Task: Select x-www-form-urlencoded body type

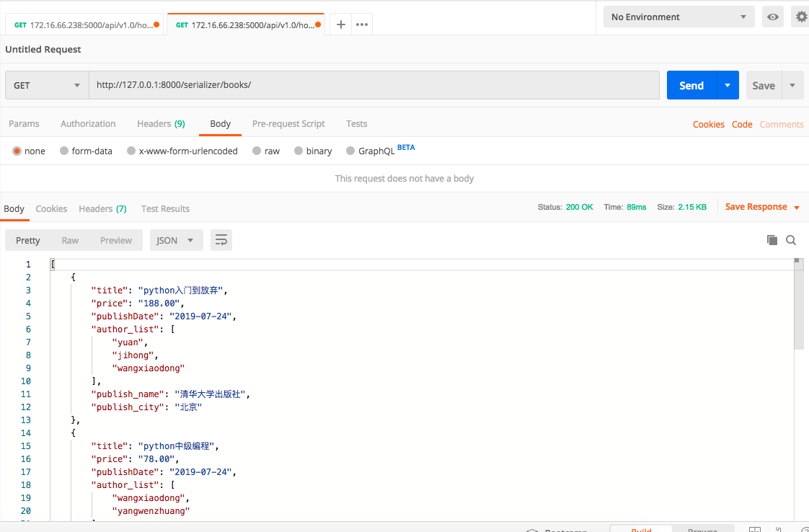Action: click(x=182, y=151)
